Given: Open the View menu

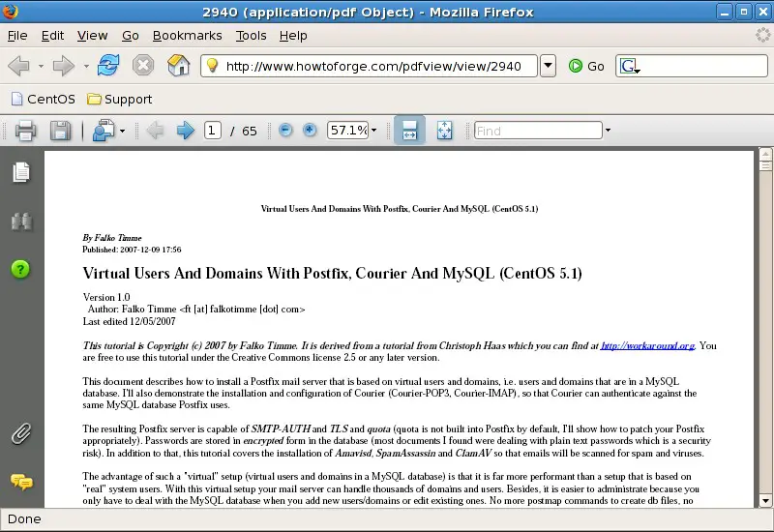Looking at the screenshot, I should point(92,36).
